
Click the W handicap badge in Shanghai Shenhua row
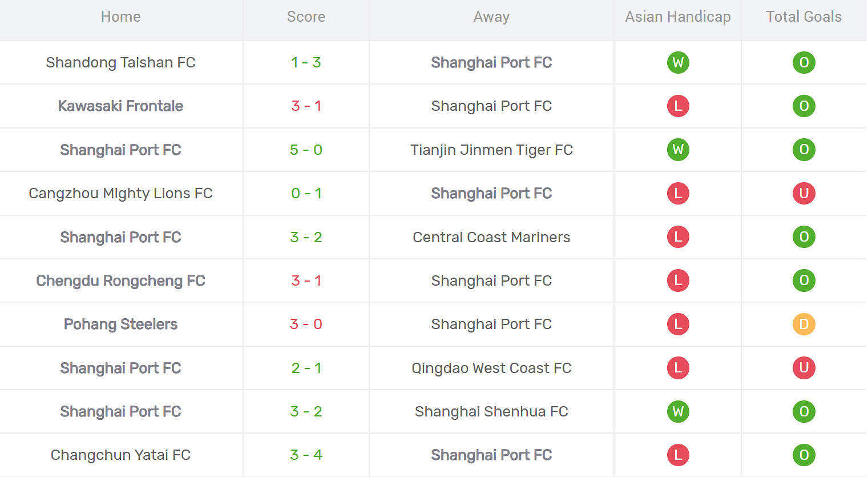678,411
